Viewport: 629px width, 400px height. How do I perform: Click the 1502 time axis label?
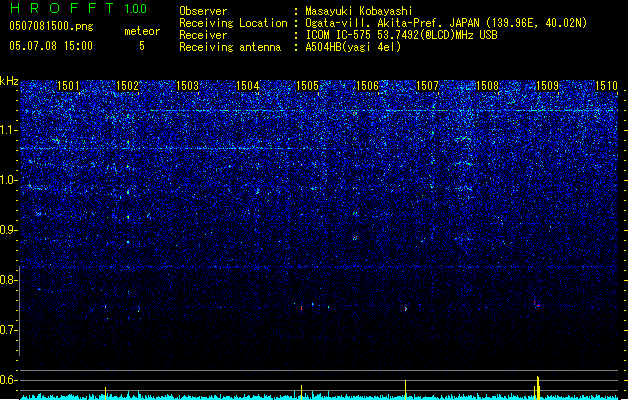tap(127, 86)
